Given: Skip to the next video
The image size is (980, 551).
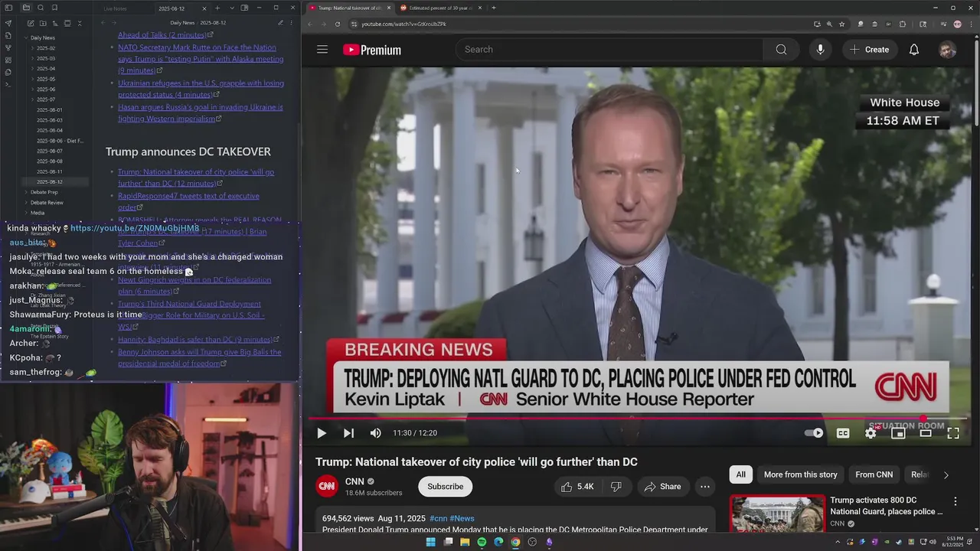Looking at the screenshot, I should [348, 433].
